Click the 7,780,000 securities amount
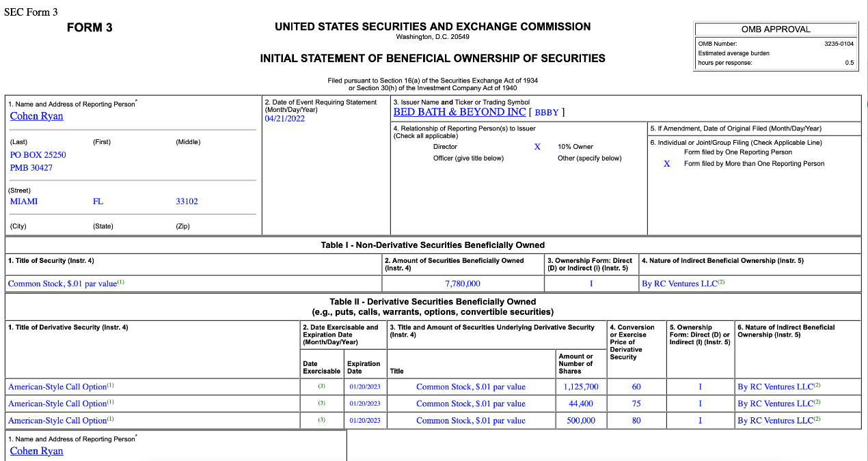The height and width of the screenshot is (461, 868). point(463,283)
